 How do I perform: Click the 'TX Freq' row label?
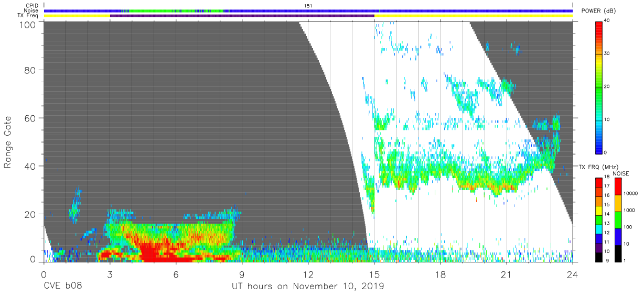pos(28,16)
